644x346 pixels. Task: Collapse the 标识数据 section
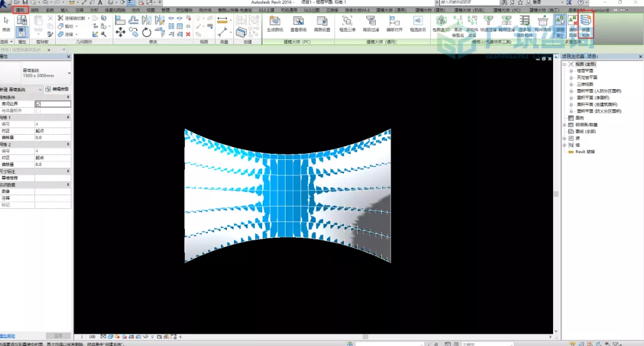tap(68, 185)
